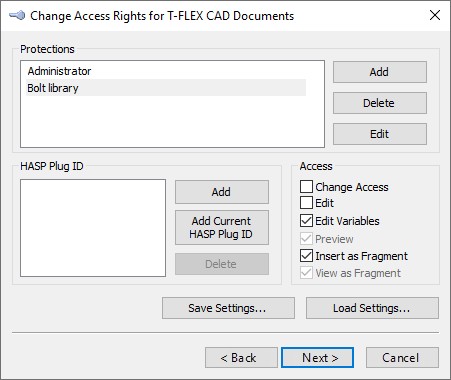
Task: Toggle the Preview checkbox
Action: 306,239
